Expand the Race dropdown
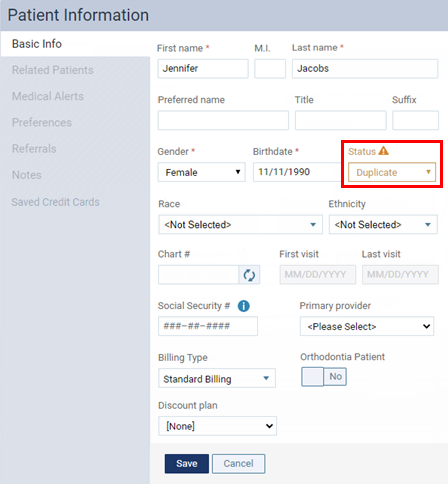The height and width of the screenshot is (484, 448). pos(240,224)
